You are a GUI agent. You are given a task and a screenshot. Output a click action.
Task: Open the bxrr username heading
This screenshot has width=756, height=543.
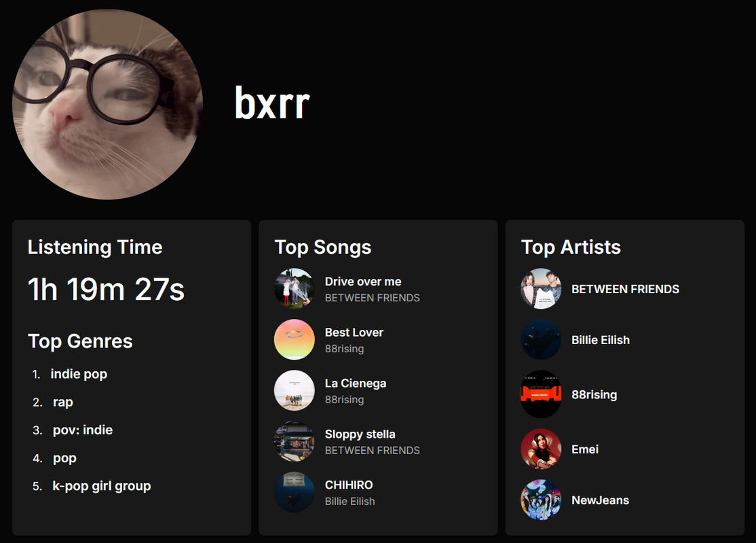coord(272,102)
